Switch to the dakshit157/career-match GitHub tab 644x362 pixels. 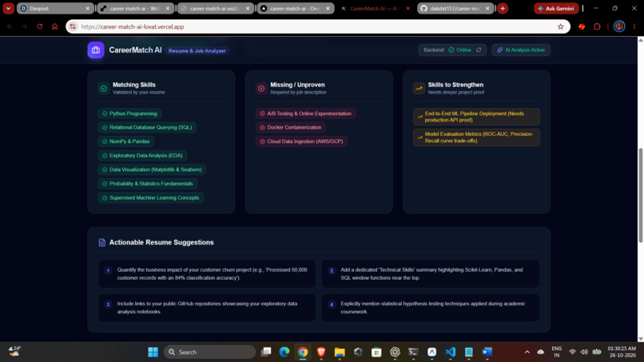[454, 8]
